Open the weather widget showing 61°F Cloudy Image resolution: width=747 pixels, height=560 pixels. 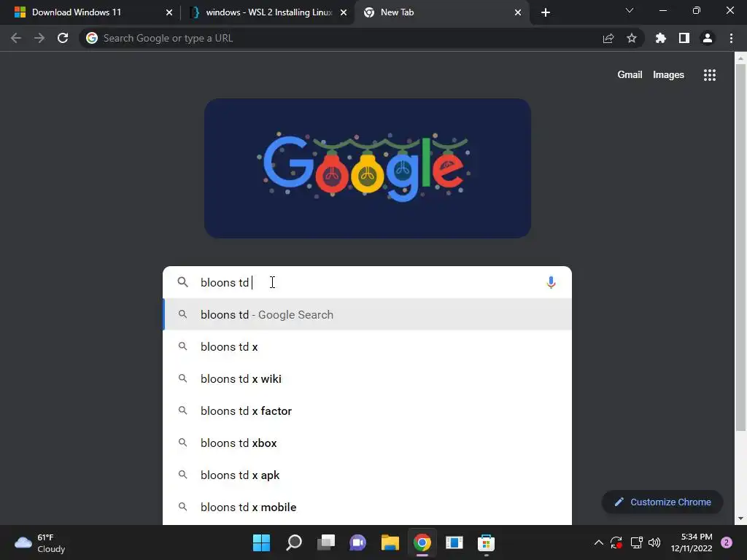coord(40,542)
